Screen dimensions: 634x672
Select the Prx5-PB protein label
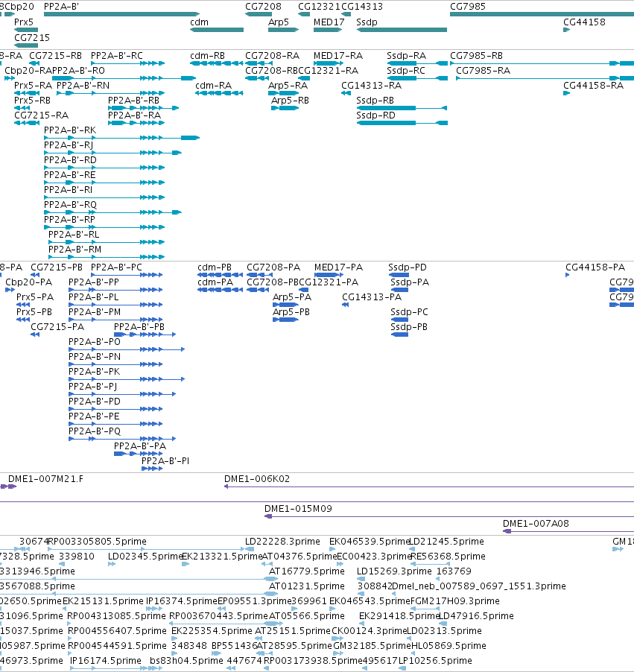(x=34, y=311)
